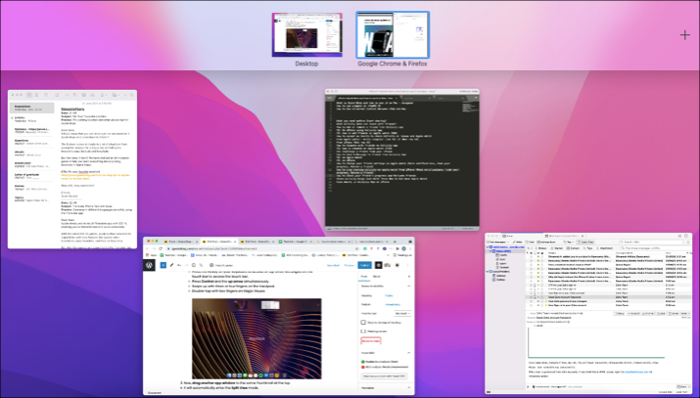Click Improve your post with Yoast SEO
Viewport: 700px width, 398px height.
(383, 376)
